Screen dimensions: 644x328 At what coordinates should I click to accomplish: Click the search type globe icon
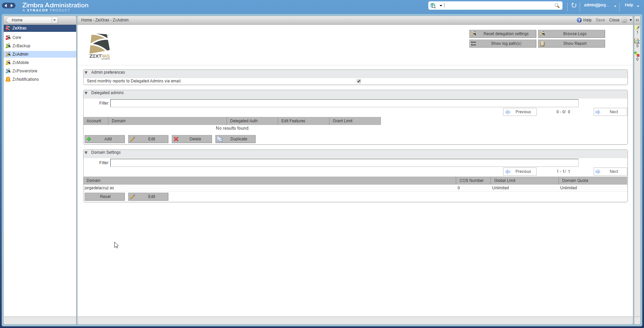tap(433, 5)
